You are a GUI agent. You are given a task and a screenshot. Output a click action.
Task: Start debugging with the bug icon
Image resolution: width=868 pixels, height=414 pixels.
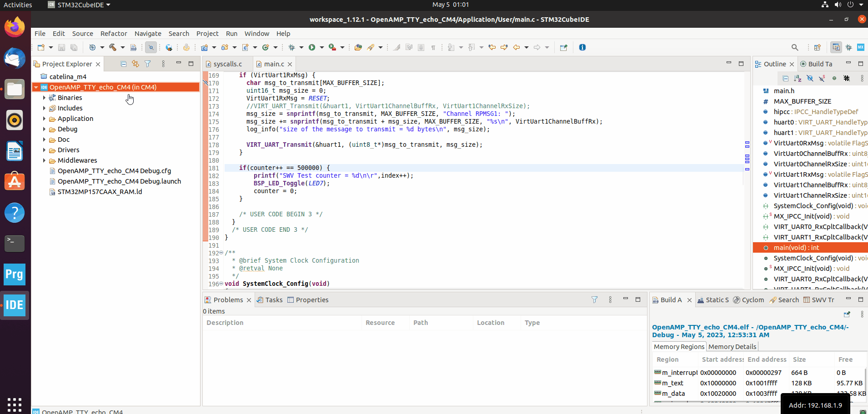[291, 47]
